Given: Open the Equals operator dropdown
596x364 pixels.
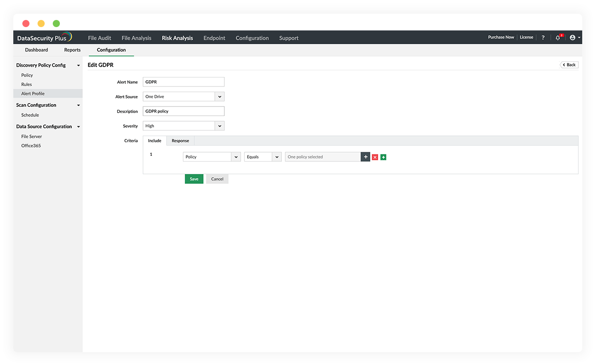Looking at the screenshot, I should (263, 157).
